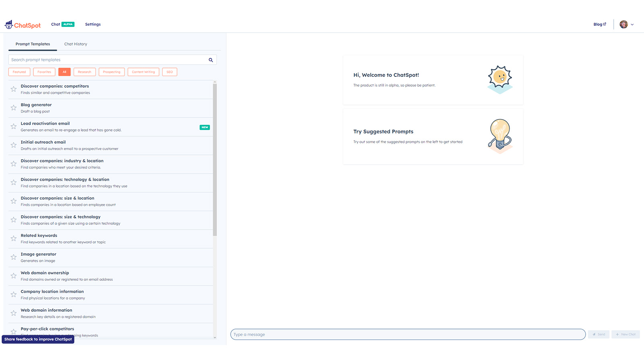Expand the account dropdown chevron
This screenshot has height=362, width=644.
tap(632, 25)
